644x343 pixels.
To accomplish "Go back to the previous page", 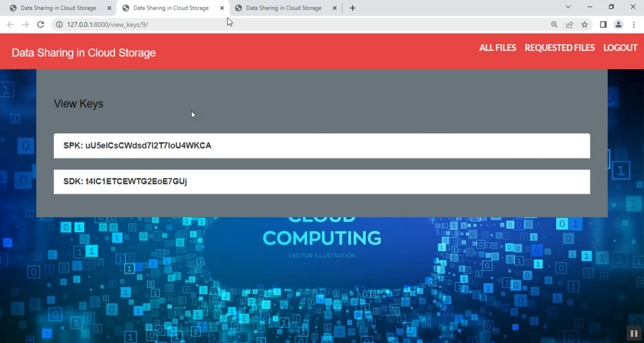I will click(x=10, y=24).
